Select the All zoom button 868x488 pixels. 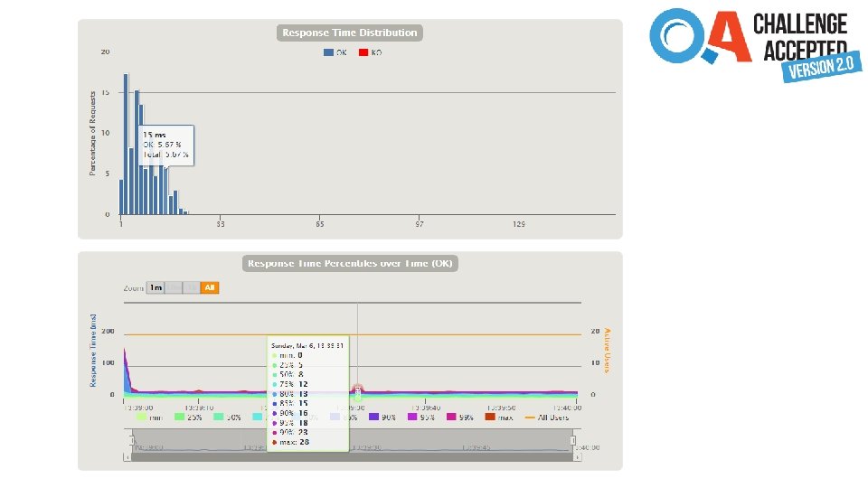tap(209, 287)
